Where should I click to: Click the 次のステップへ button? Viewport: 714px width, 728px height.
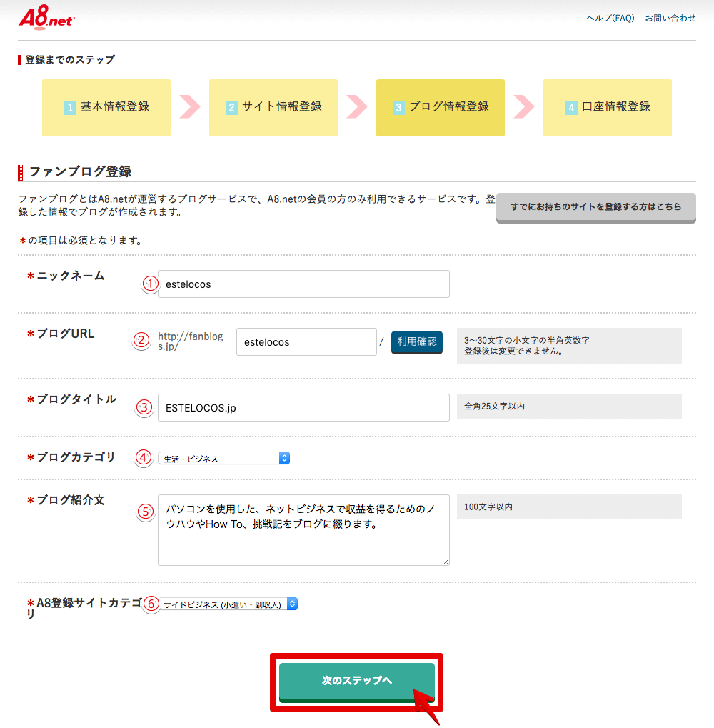(356, 681)
